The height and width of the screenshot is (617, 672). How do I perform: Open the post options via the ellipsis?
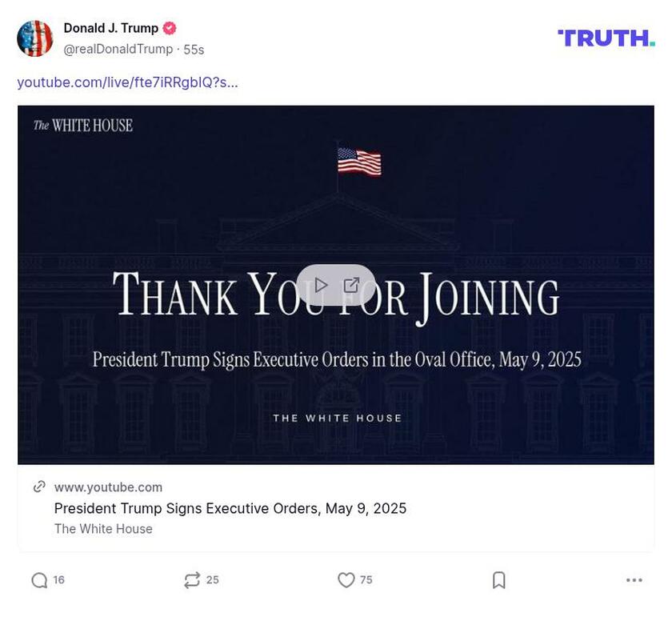(636, 579)
